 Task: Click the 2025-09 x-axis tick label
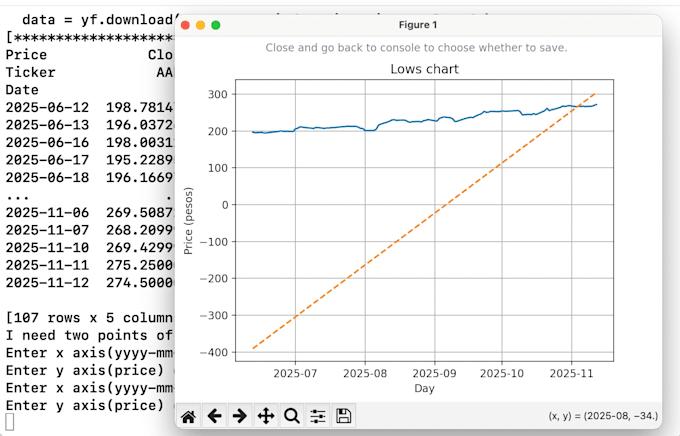(x=435, y=374)
